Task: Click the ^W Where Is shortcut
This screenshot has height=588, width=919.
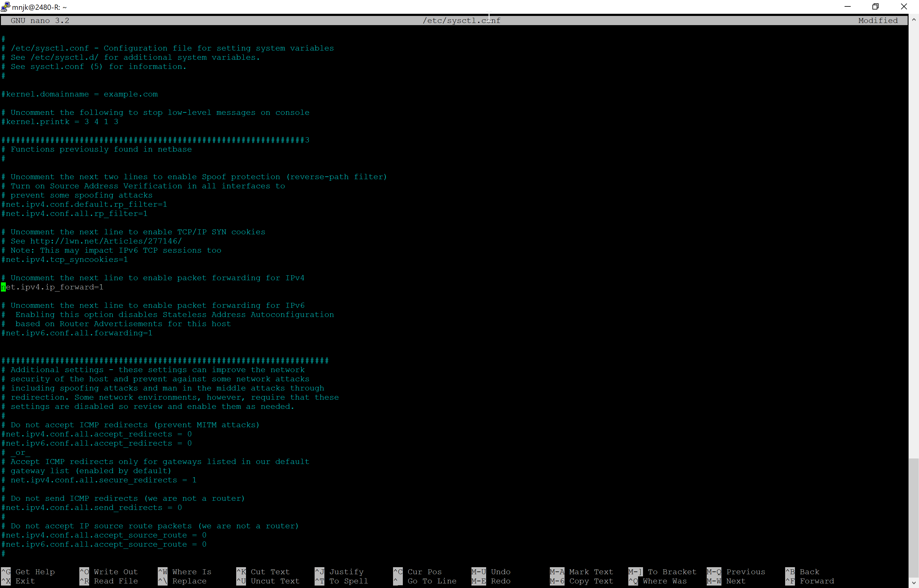Action: 184,571
